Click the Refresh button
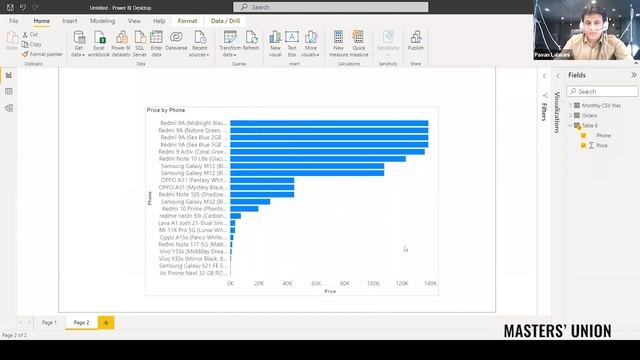The height and width of the screenshot is (360, 640). pos(251,41)
